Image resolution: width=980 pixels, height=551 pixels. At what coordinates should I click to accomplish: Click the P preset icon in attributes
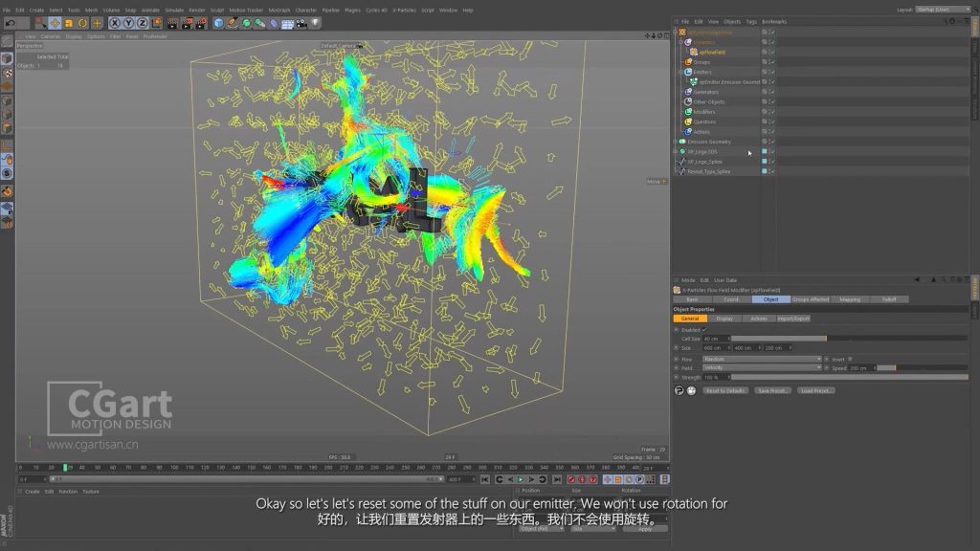(679, 390)
